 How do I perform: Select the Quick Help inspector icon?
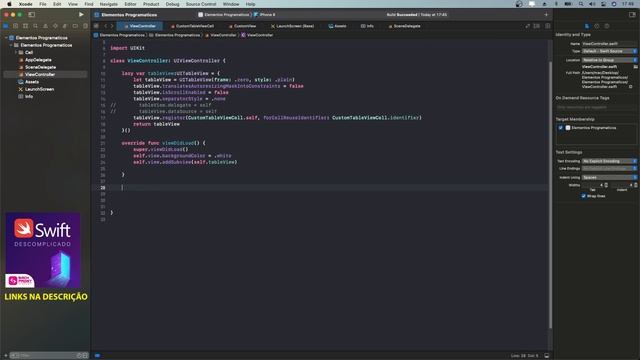pos(607,26)
